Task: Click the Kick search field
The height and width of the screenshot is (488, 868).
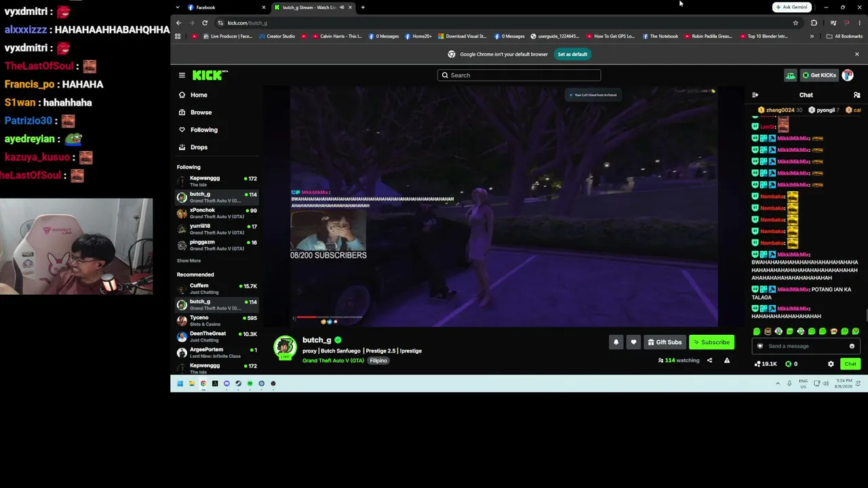Action: 519,75
